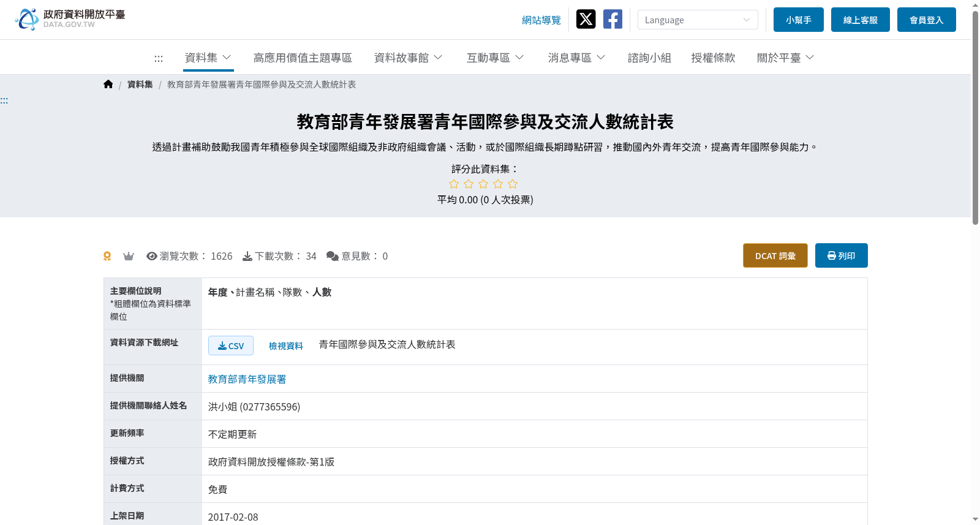Rate dataset with the fifth star

click(x=513, y=184)
